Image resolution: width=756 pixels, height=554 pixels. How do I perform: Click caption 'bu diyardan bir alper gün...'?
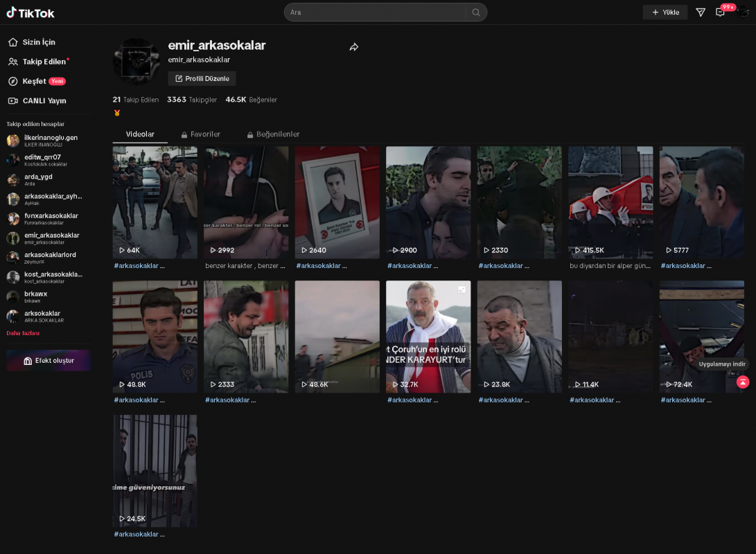(610, 266)
